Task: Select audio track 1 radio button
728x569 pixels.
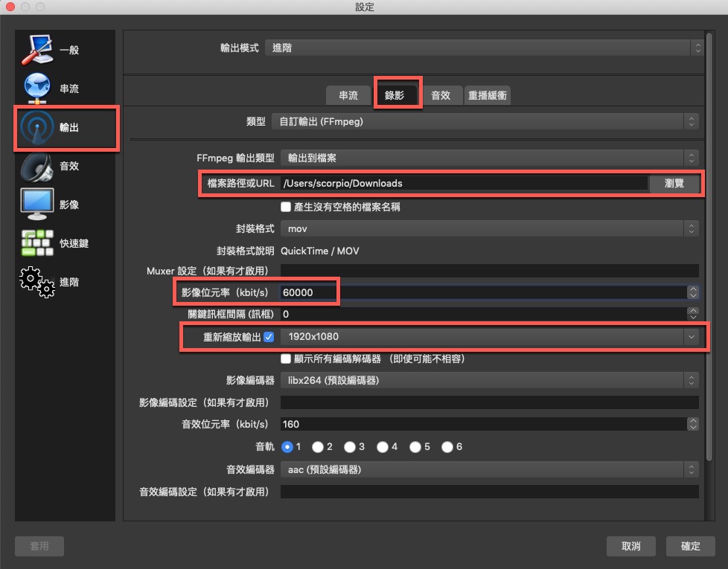Action: [x=287, y=446]
